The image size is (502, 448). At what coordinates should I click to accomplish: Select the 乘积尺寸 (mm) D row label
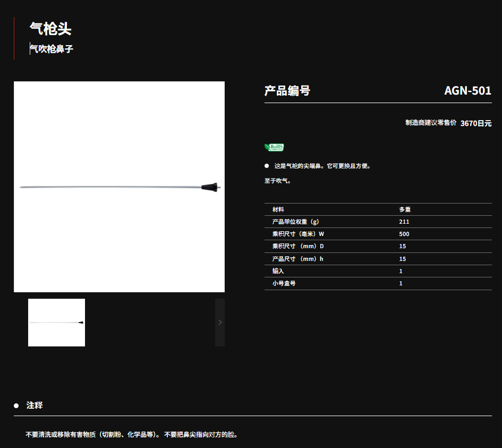click(x=297, y=246)
